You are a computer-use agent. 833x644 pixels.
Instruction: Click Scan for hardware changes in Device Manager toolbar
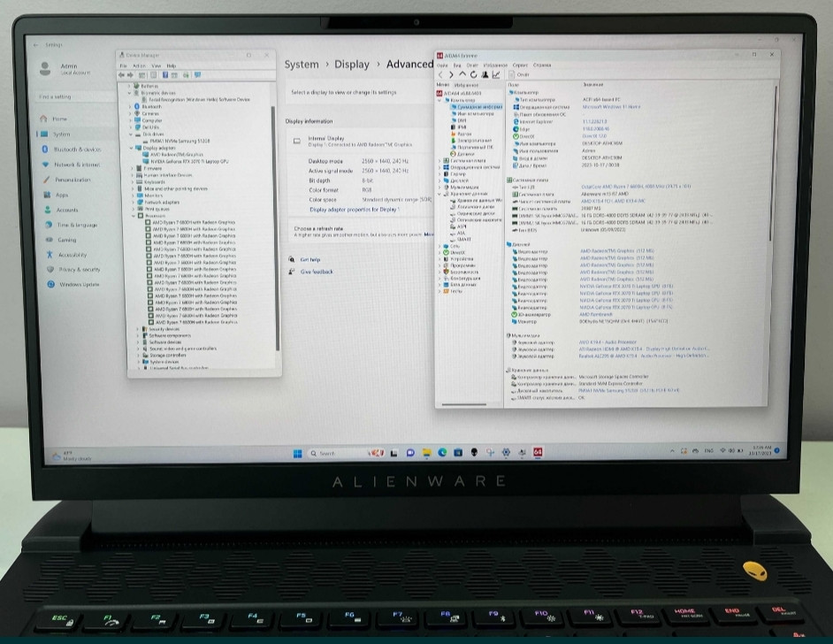[186, 74]
